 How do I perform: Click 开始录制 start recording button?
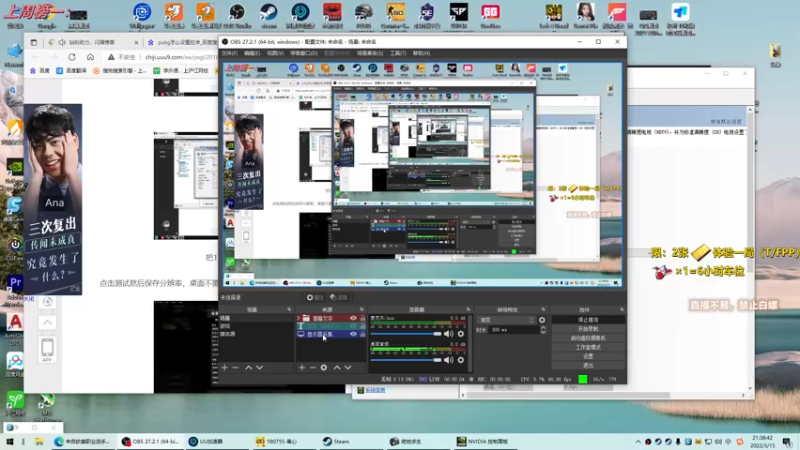588,329
